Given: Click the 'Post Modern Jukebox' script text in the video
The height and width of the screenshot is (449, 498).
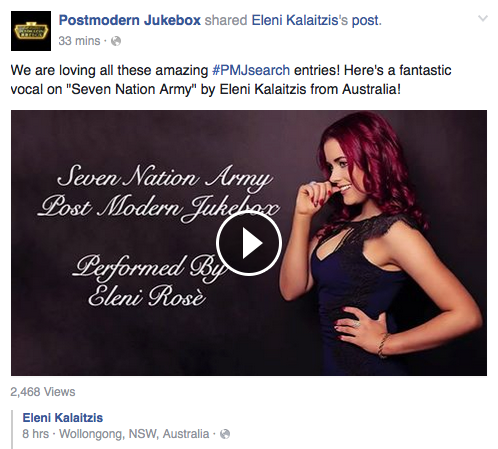Looking at the screenshot, I should pyautogui.click(x=158, y=207).
